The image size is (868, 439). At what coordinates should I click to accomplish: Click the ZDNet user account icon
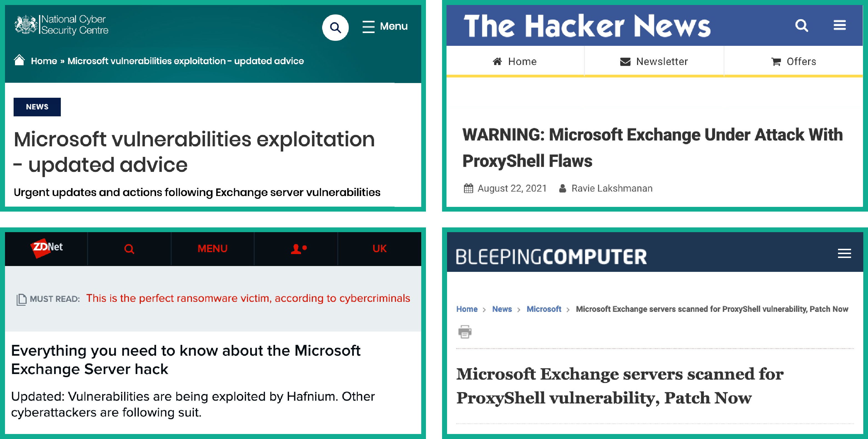(x=298, y=249)
